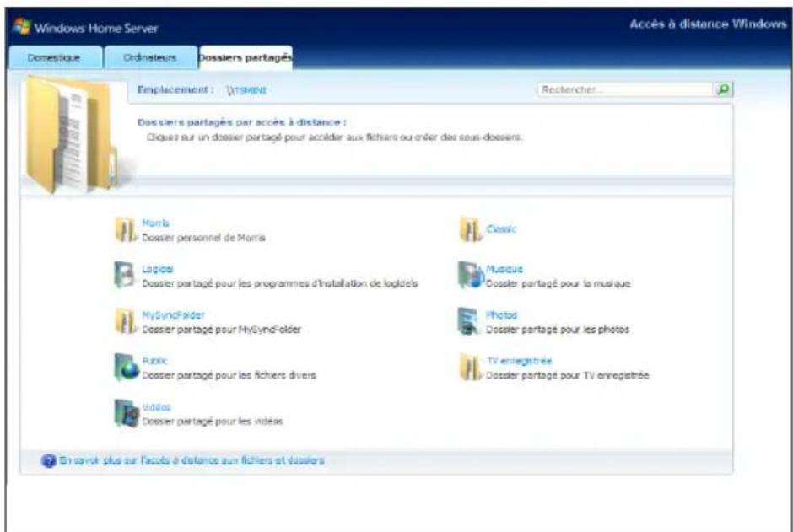
Task: Click 'Dossier partagé pour TV enregistrée' text
Action: 567,375
